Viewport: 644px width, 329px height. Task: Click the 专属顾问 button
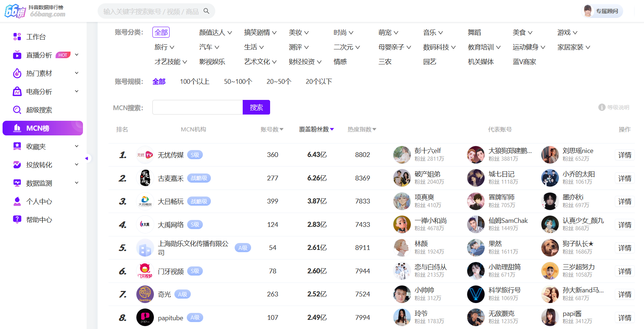click(602, 11)
